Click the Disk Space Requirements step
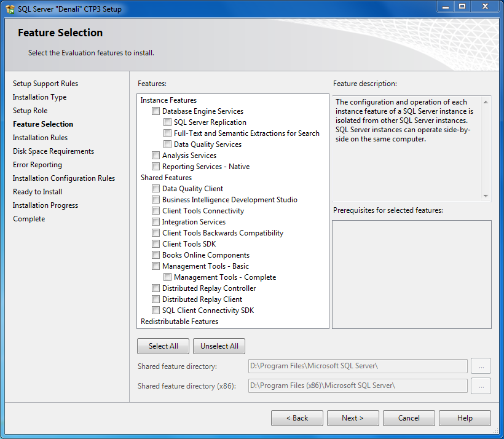The width and height of the screenshot is (504, 439). click(x=53, y=151)
